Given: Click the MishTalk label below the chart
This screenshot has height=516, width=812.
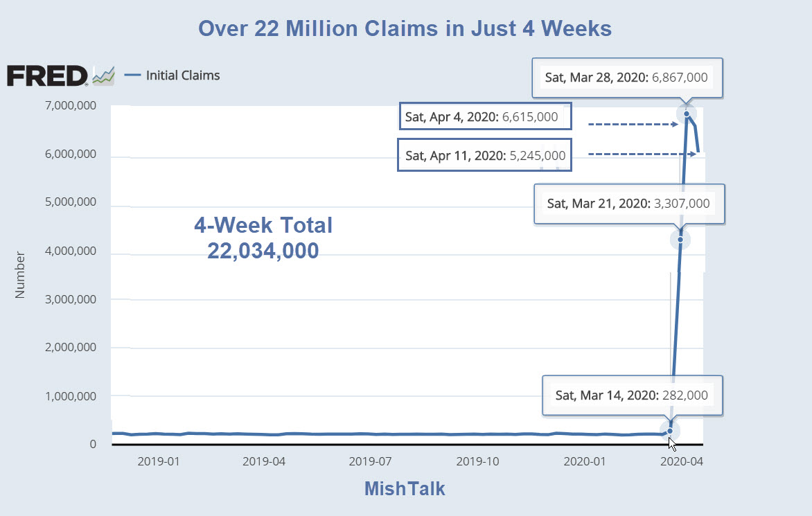Looking at the screenshot, I should (405, 489).
